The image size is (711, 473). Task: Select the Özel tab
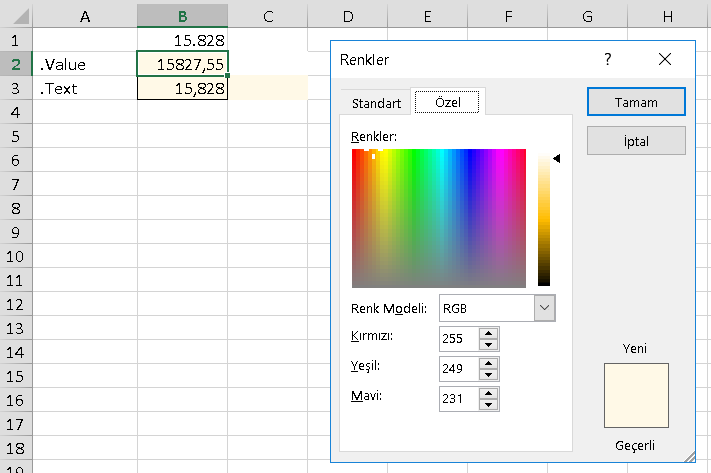point(448,102)
